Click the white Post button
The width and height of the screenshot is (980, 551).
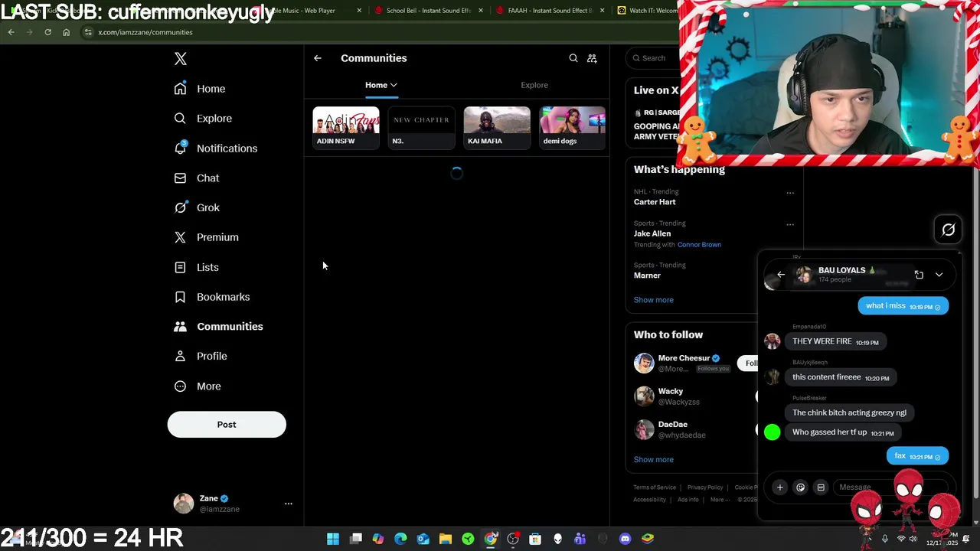[227, 425]
